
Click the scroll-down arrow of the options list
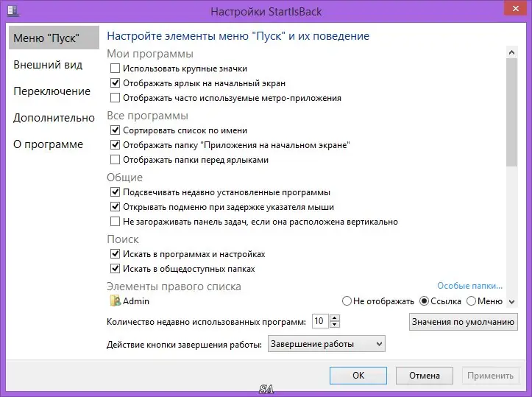point(511,301)
